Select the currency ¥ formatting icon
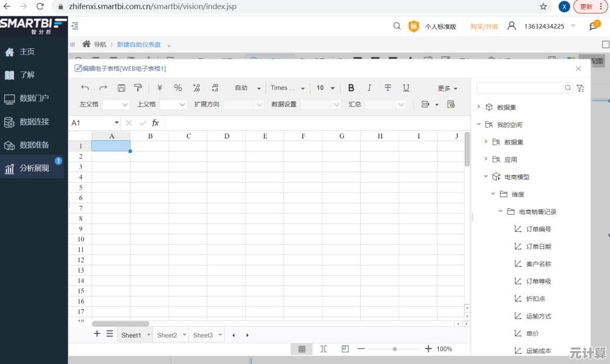This screenshot has width=610, height=364. (158, 87)
